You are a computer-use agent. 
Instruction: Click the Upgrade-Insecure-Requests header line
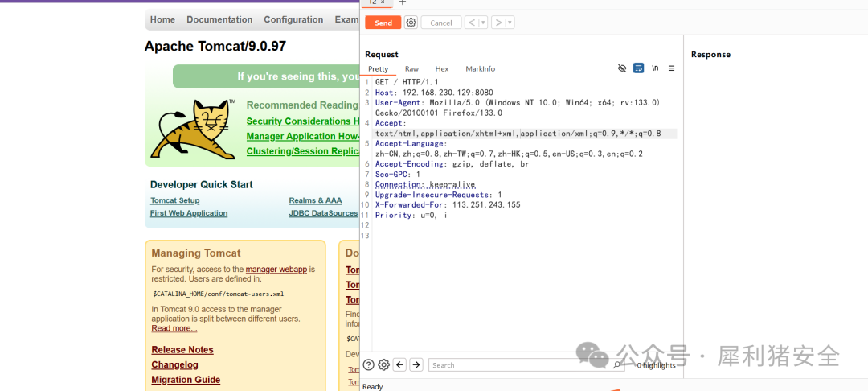click(x=439, y=195)
